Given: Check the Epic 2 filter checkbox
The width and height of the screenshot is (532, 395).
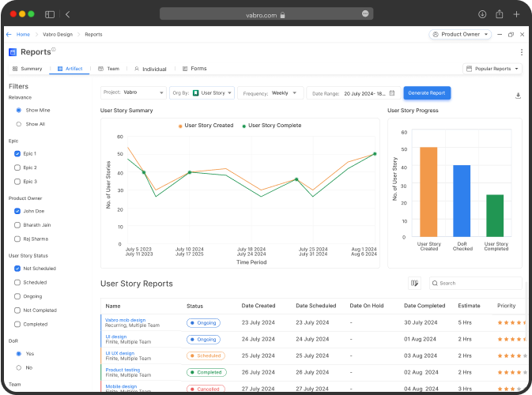Looking at the screenshot, I should (18, 167).
